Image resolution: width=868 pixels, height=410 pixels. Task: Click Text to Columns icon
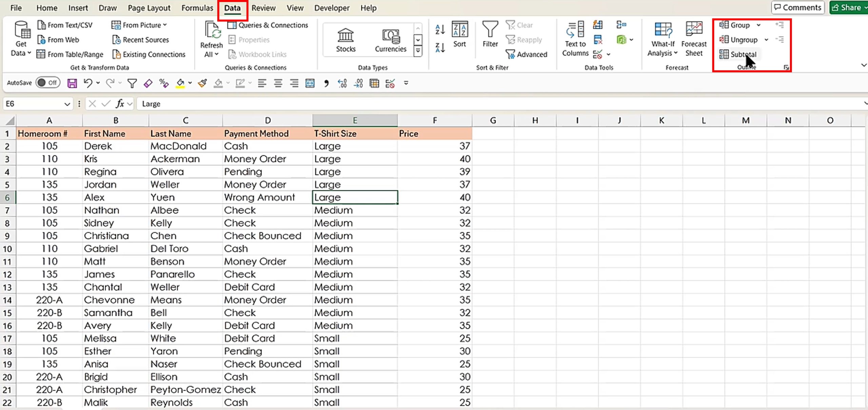(575, 30)
